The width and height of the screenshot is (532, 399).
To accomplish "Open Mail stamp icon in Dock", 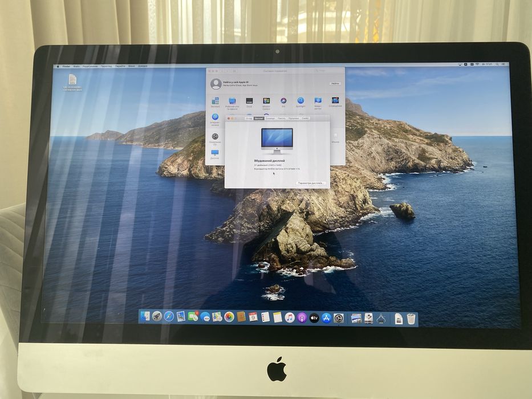I will pyautogui.click(x=181, y=316).
